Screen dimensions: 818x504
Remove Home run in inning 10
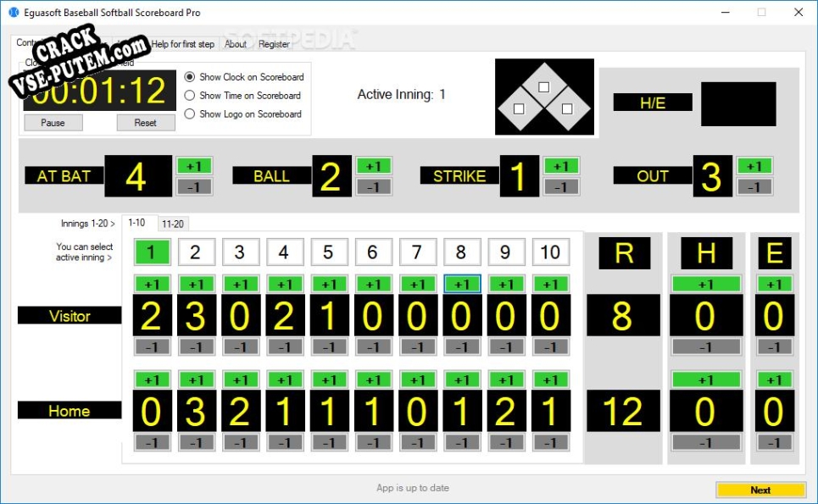(x=550, y=442)
